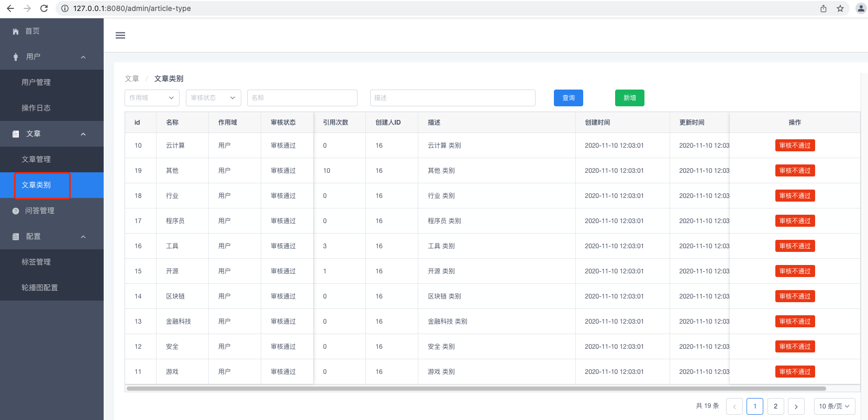Open 标签管理 menu item

pyautogui.click(x=52, y=262)
